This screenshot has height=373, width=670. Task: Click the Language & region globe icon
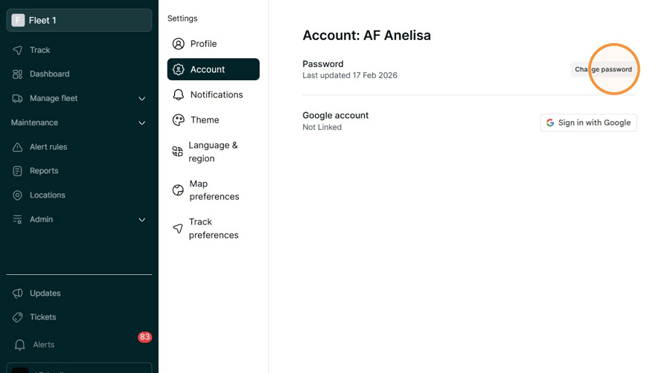[177, 151]
